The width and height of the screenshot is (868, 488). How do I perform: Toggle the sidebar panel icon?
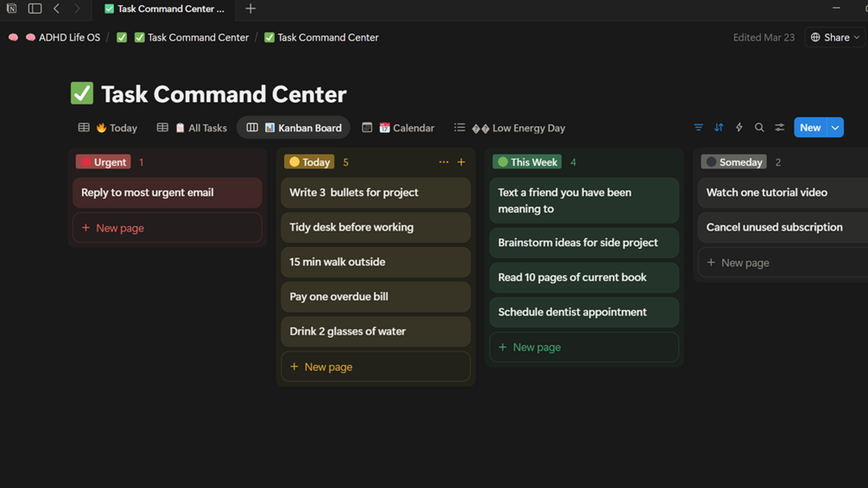pos(35,9)
